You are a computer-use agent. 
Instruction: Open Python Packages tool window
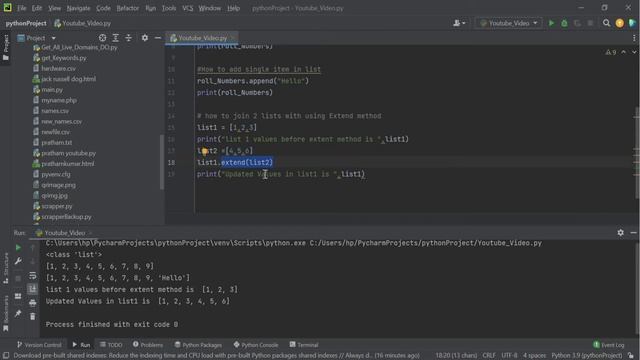198,345
